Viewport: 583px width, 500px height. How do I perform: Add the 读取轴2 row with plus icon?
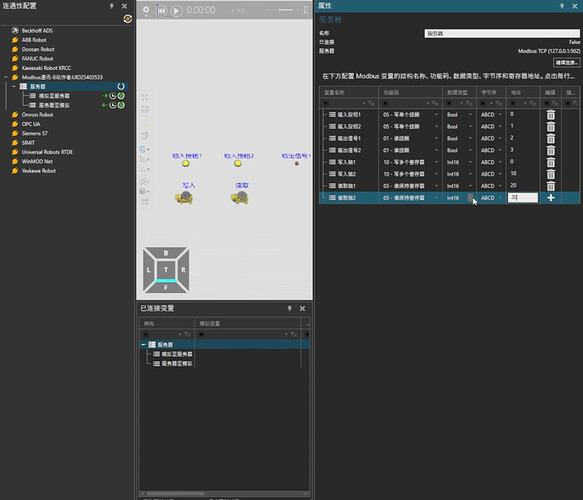coord(551,198)
